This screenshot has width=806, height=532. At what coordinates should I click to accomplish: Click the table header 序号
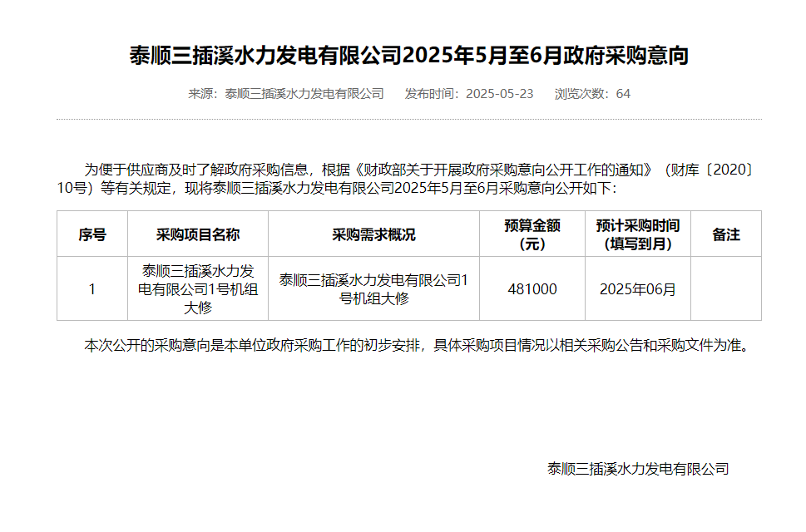[92, 234]
